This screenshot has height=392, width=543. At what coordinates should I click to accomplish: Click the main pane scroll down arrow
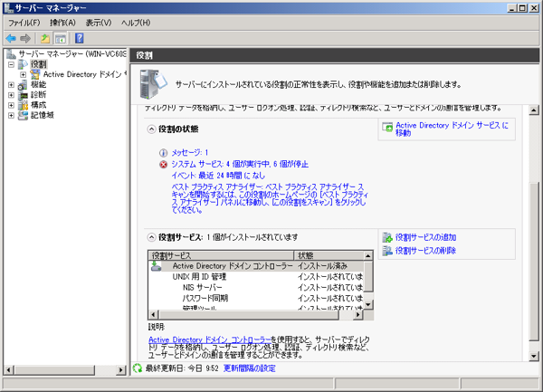coord(534,357)
